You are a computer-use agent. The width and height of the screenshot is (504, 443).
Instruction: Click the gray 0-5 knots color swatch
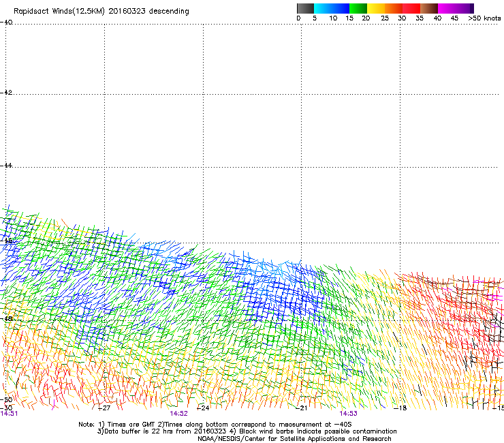point(305,8)
